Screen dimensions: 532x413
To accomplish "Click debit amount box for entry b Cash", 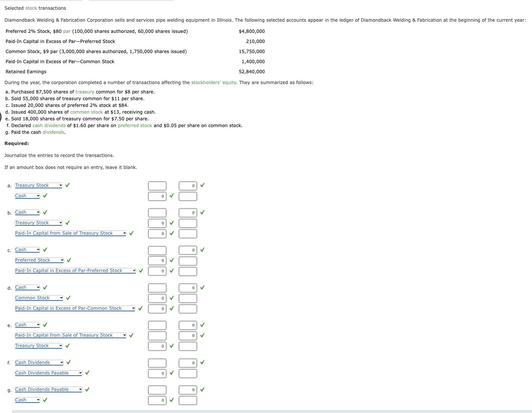I will click(x=157, y=213).
